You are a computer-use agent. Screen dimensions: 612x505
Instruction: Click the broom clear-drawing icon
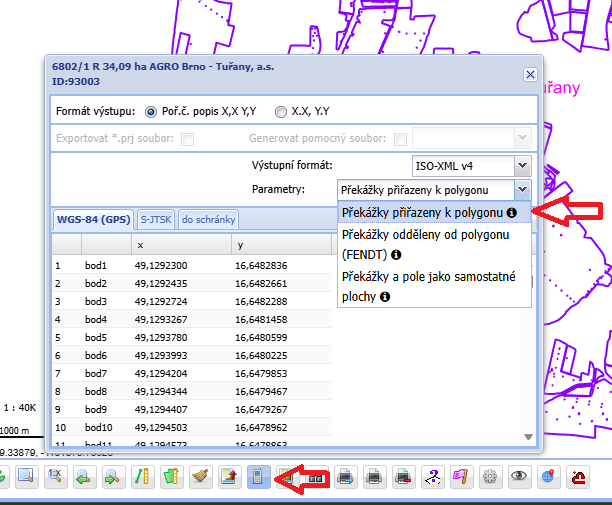pos(200,477)
